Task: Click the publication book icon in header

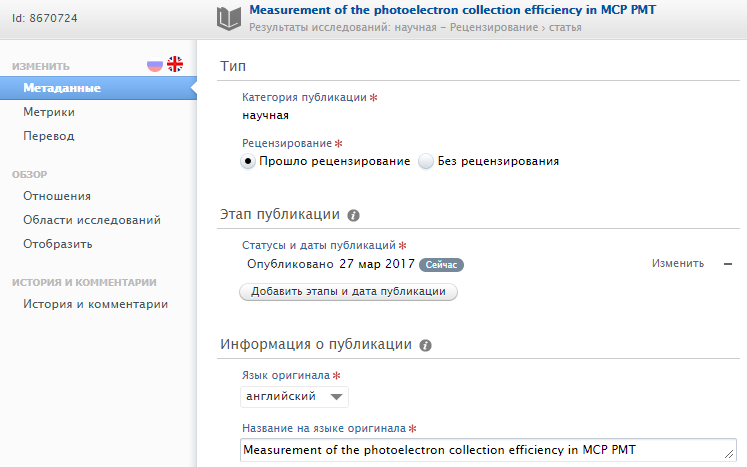Action: (x=229, y=17)
